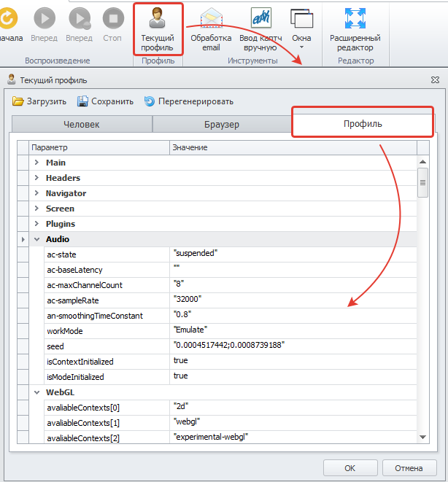Open Ввод каптч вручную tool

click(260, 29)
